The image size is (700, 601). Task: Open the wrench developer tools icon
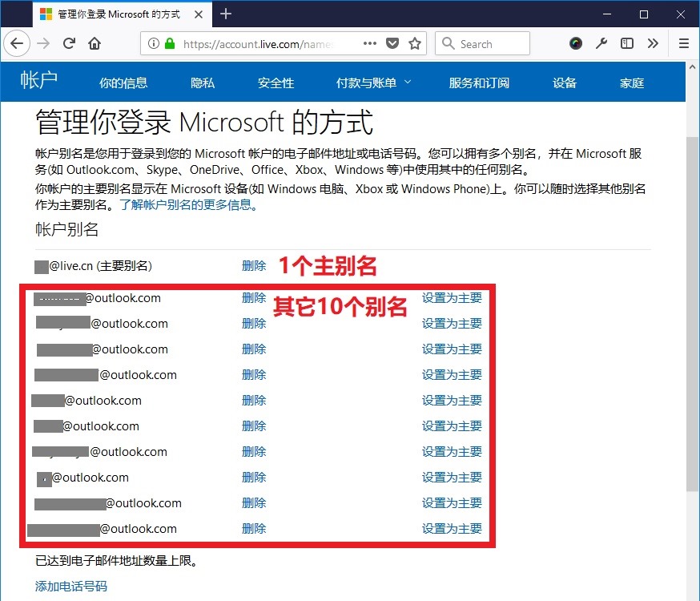pos(601,43)
